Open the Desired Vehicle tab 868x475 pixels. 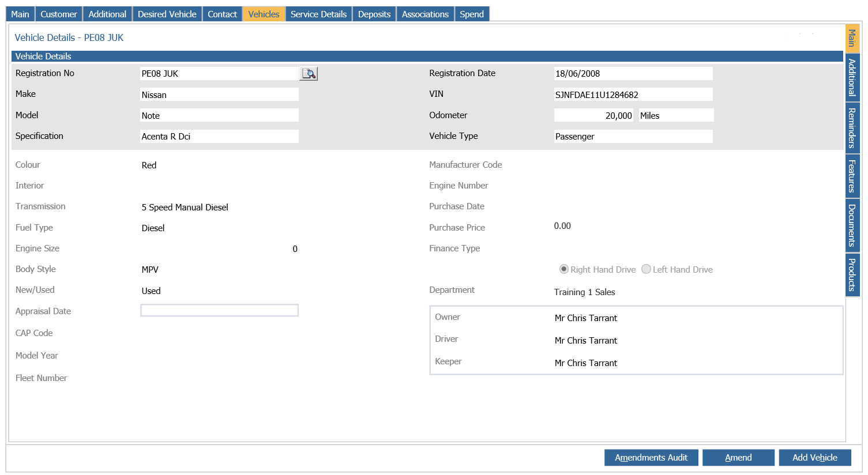[167, 14]
